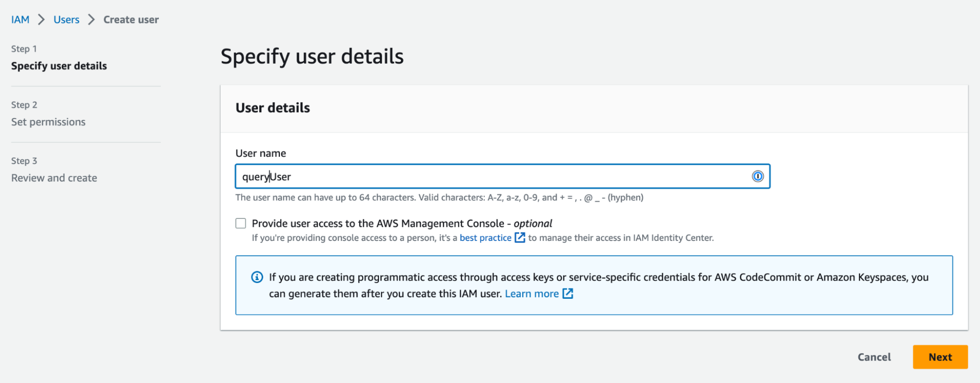
Task: Click external link icon beside 'best practice'
Action: click(520, 238)
